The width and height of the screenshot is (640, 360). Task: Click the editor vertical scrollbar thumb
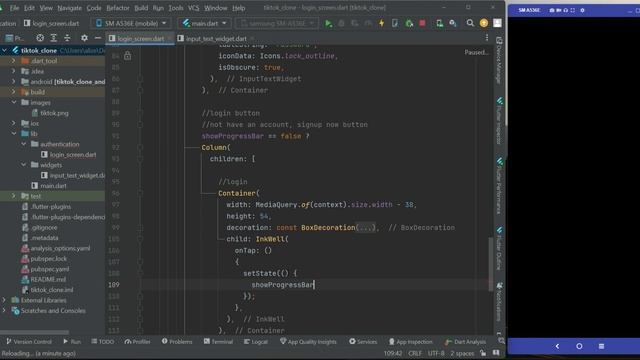tap(491, 264)
